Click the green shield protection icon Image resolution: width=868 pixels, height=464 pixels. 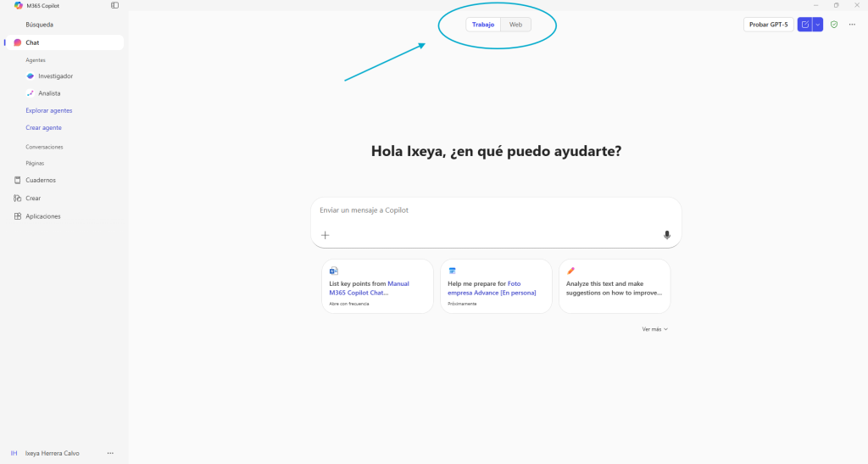click(834, 25)
